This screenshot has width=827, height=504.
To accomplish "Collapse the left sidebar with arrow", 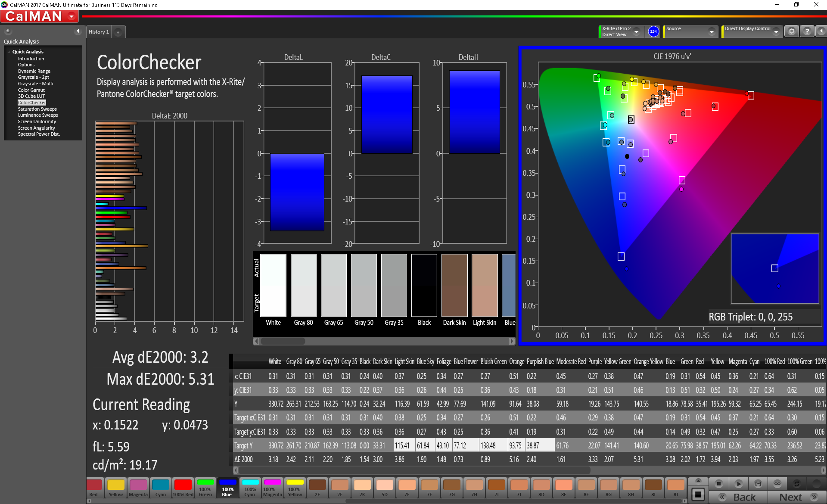I will (78, 31).
